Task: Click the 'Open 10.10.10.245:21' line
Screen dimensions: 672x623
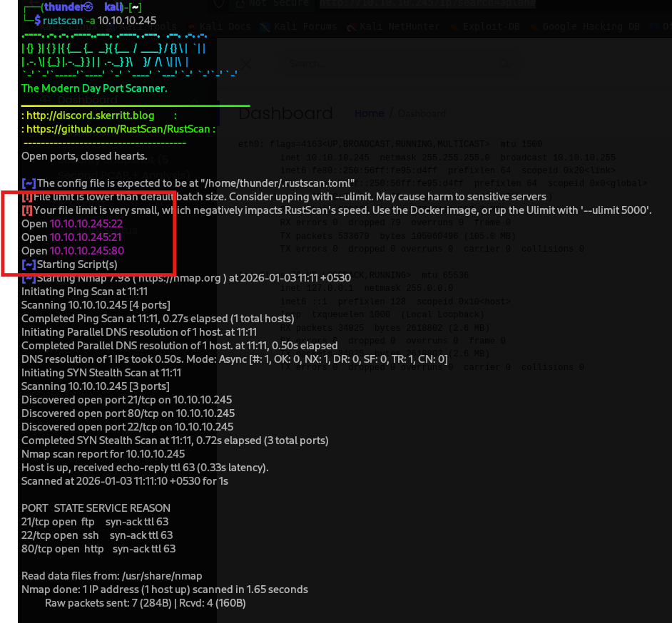Action: (71, 237)
